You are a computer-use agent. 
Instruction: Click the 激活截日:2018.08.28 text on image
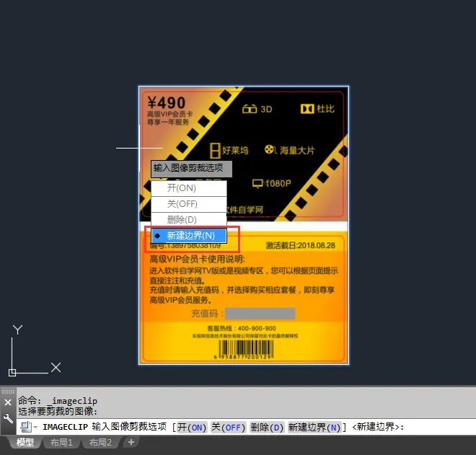(300, 245)
